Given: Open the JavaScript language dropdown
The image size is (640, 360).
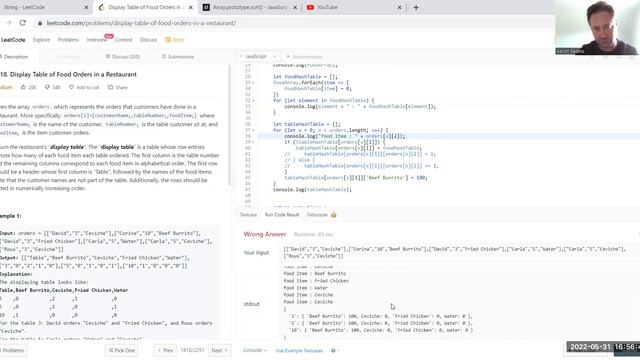Looking at the screenshot, I should [x=258, y=56].
